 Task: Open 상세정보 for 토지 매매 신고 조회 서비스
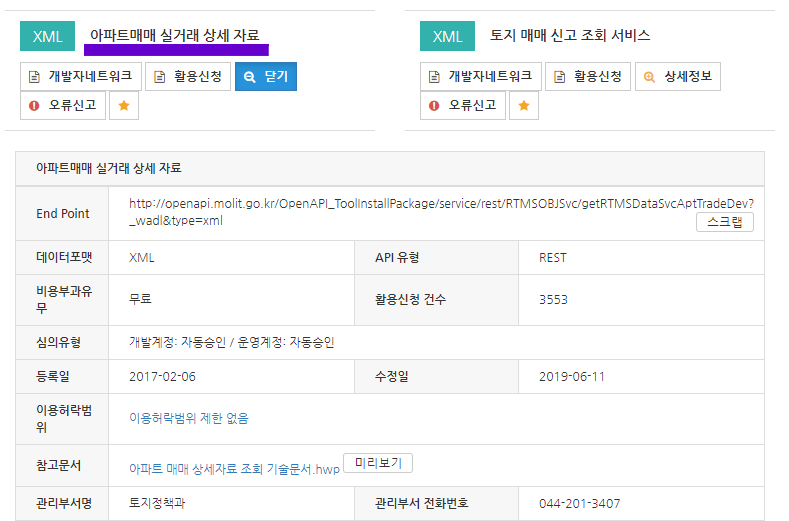point(678,77)
